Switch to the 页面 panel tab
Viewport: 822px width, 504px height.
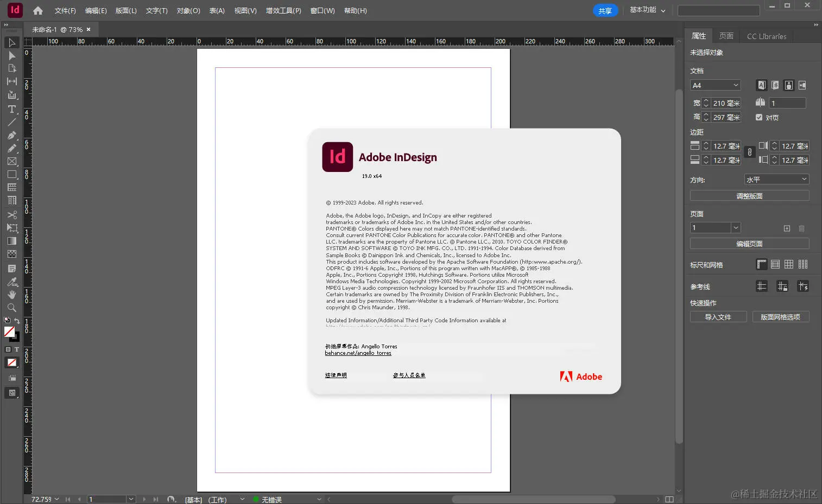(x=726, y=36)
